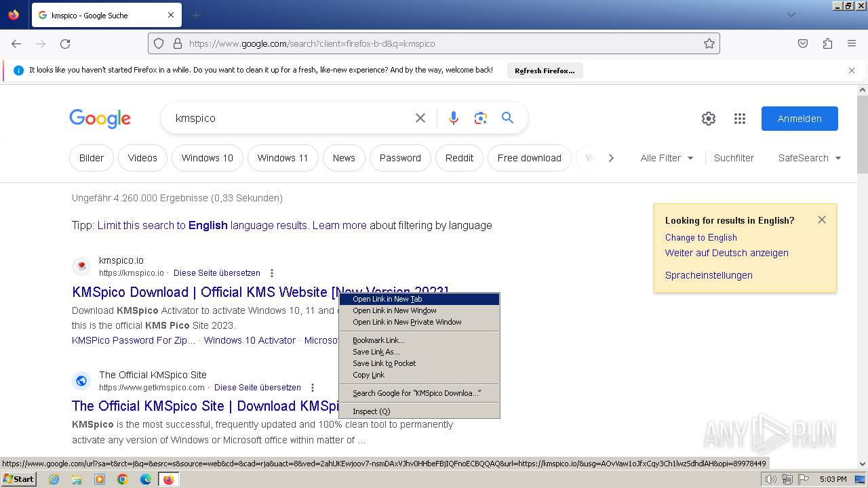Screen dimensions: 868x488
Task: Select the Password filter chip
Action: click(x=400, y=158)
